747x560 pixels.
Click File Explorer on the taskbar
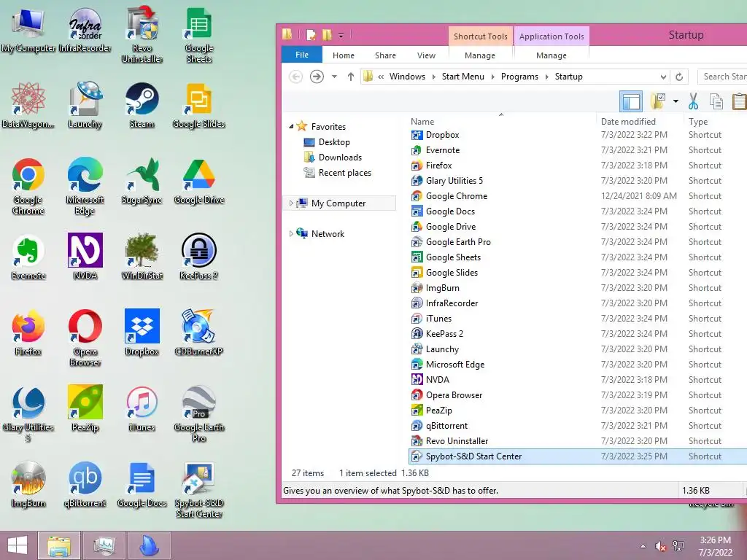[59, 545]
